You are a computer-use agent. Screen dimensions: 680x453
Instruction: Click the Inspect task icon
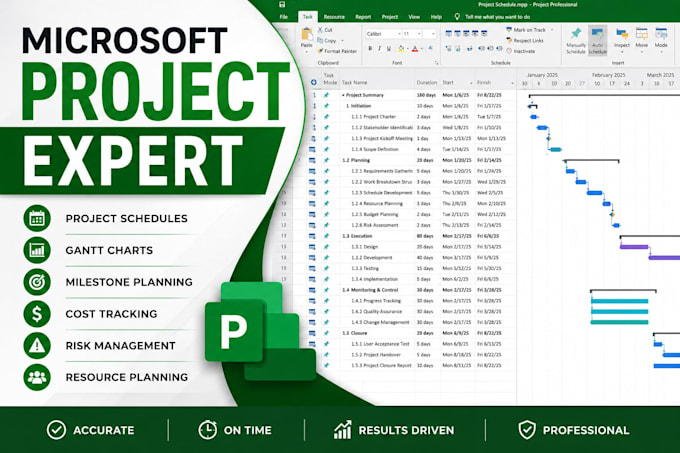coord(621,34)
